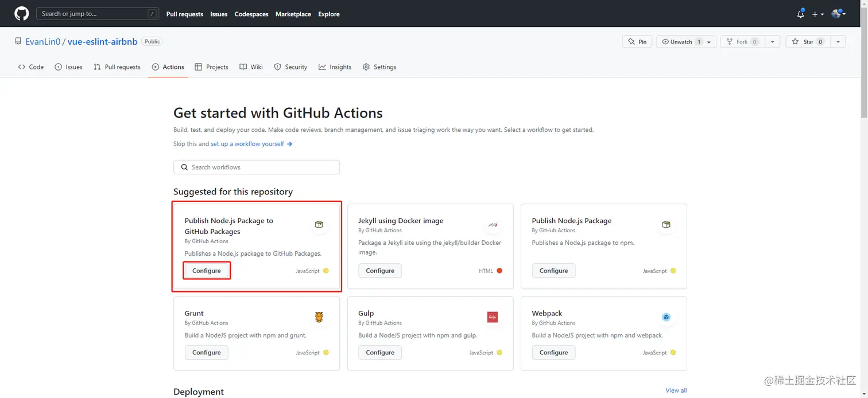Click the Webpack cube logo icon
Viewport: 868px width, 398px height.
point(666,317)
